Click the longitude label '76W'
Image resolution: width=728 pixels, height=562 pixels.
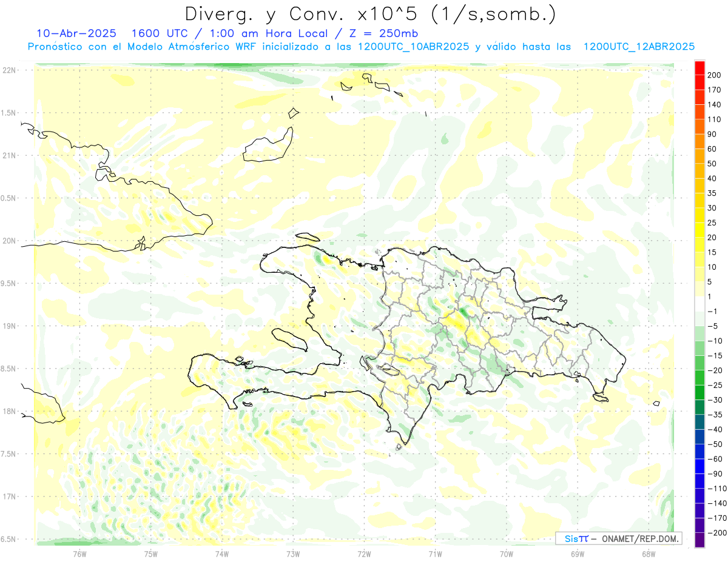80,554
